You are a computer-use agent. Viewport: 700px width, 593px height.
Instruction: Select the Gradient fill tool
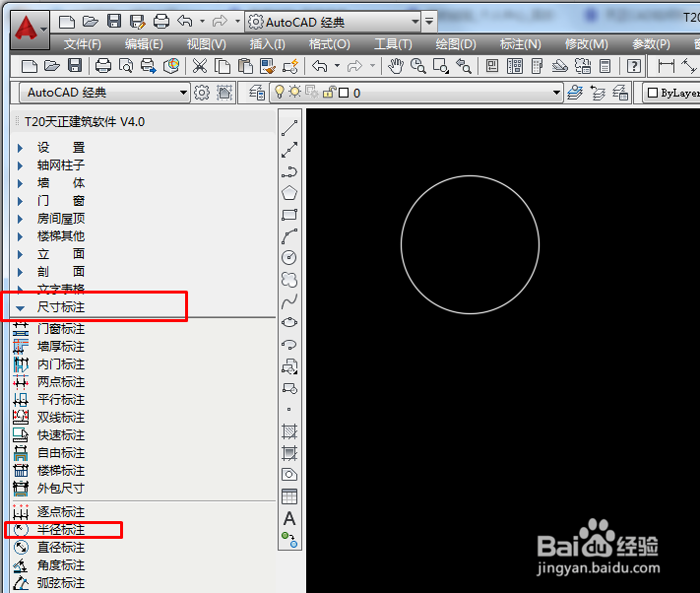coord(289,453)
